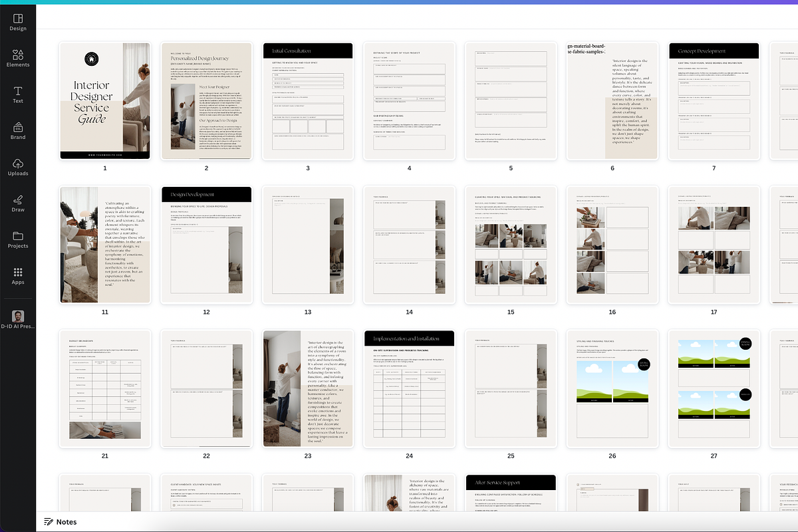The width and height of the screenshot is (798, 532).
Task: Select page 7 Concept Development thumbnail
Action: [714, 101]
